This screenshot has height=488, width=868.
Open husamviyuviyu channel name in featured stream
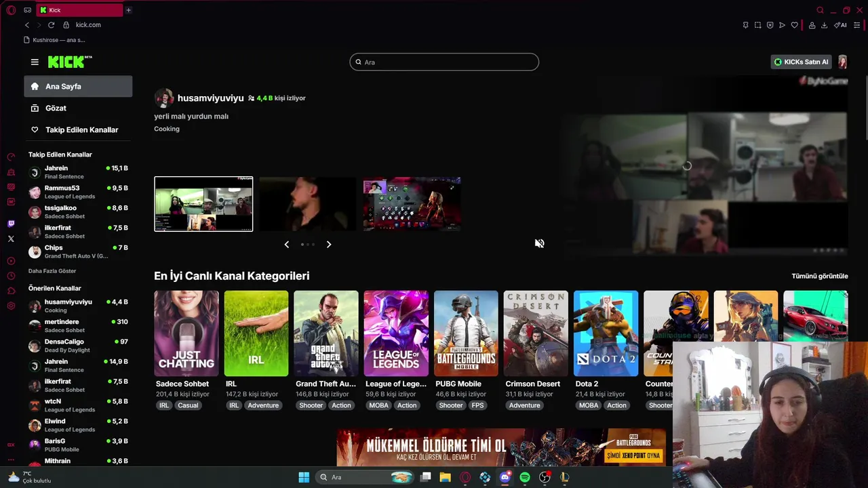pyautogui.click(x=210, y=98)
